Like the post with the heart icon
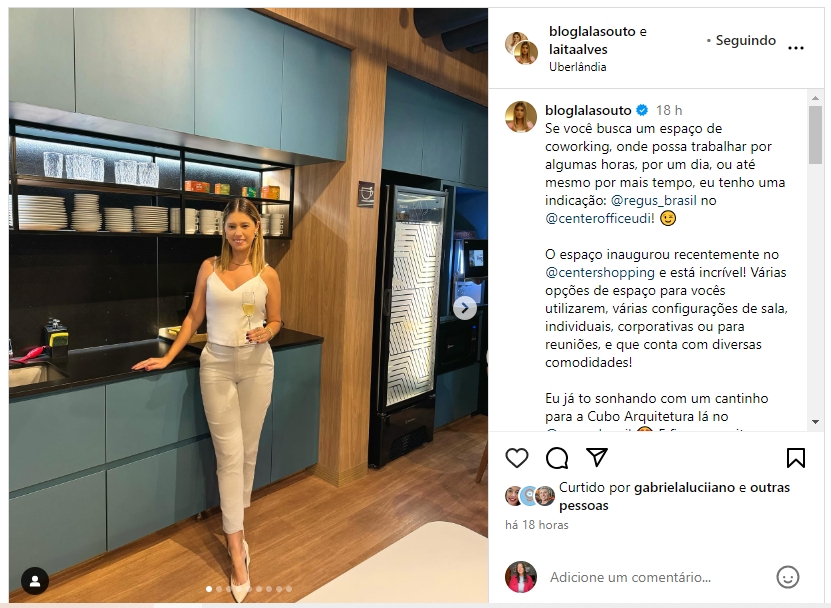831x608 pixels. pos(517,458)
